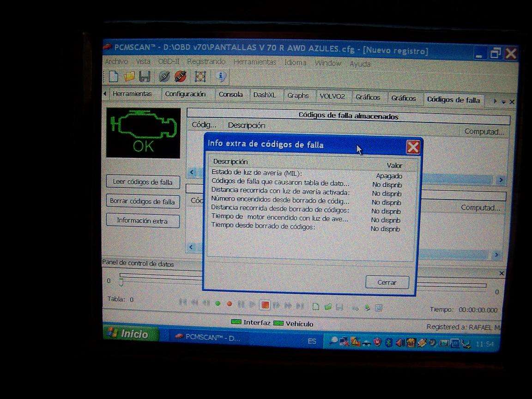Start recording with the red dot
The width and height of the screenshot is (532, 399).
pyautogui.click(x=230, y=304)
